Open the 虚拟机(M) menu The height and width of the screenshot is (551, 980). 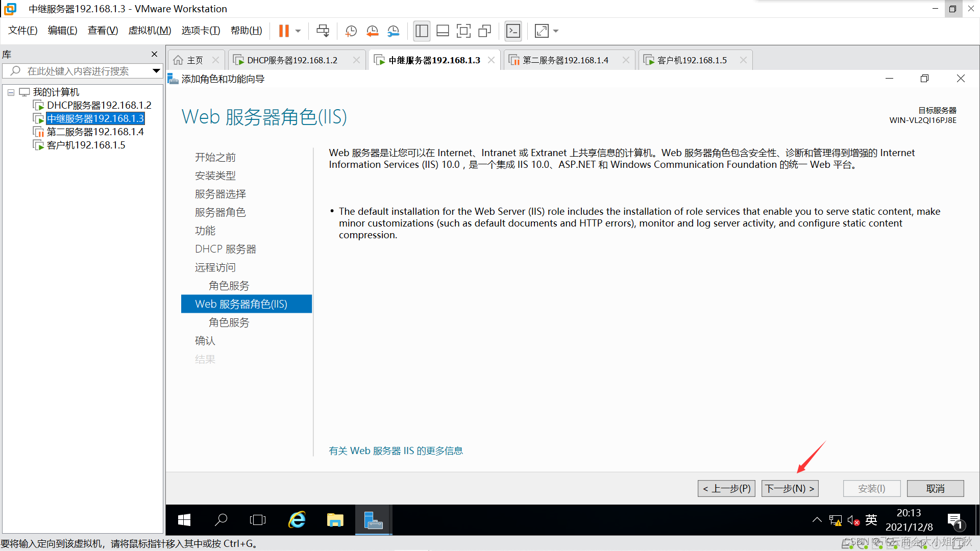tap(150, 31)
